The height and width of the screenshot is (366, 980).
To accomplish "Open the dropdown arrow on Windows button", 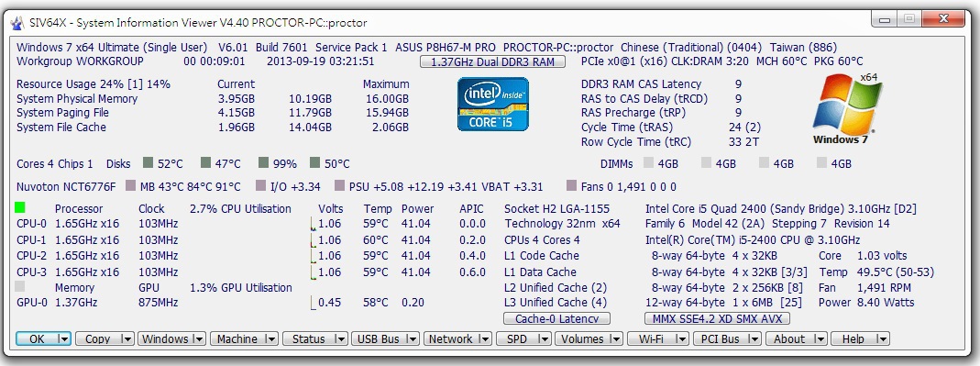I will (199, 339).
